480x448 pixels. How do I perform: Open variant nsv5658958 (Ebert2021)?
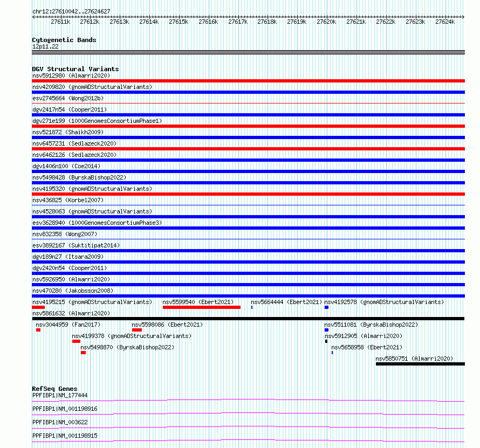click(367, 347)
